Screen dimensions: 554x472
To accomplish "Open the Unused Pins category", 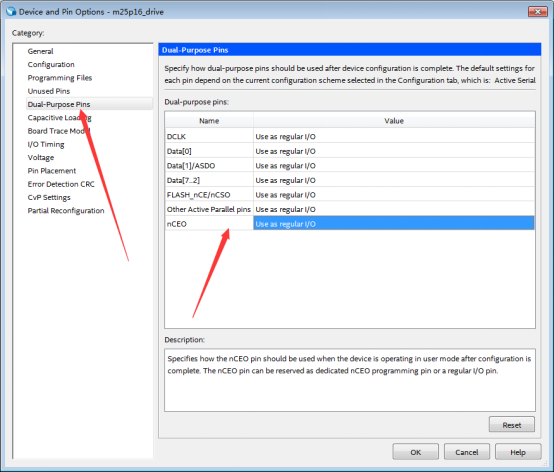I will tap(49, 91).
